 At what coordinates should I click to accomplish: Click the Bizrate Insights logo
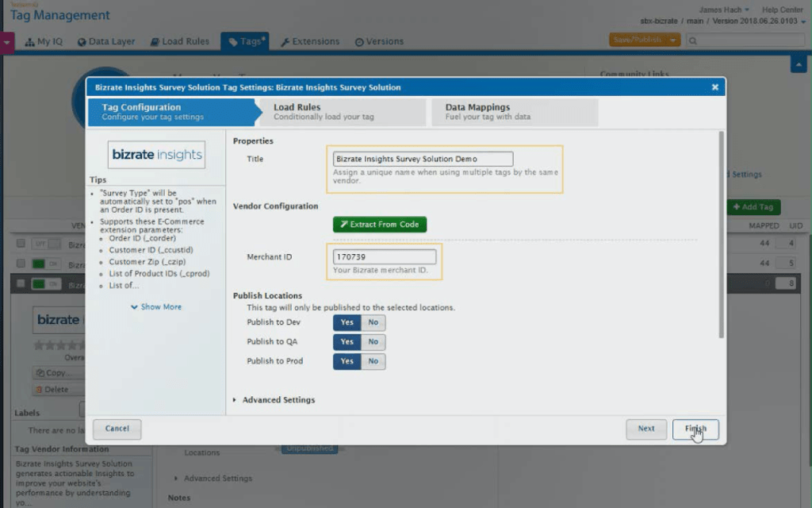point(157,155)
